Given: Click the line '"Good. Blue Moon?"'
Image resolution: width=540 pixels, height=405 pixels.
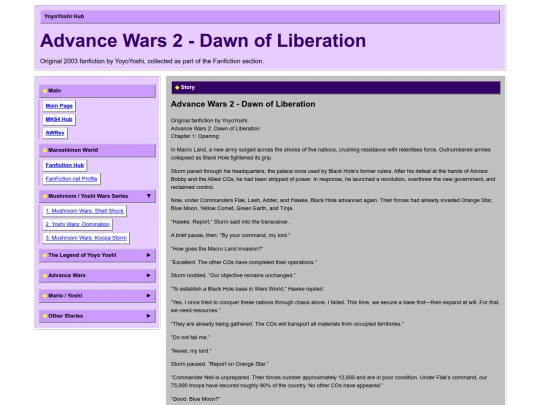Looking at the screenshot, I should [195, 399].
